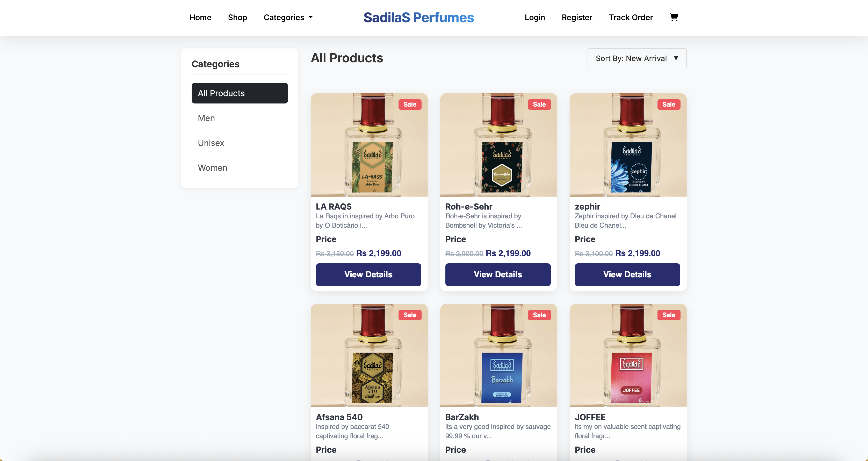Click the Sale badge on LA RAQS
The width and height of the screenshot is (868, 461).
point(409,105)
